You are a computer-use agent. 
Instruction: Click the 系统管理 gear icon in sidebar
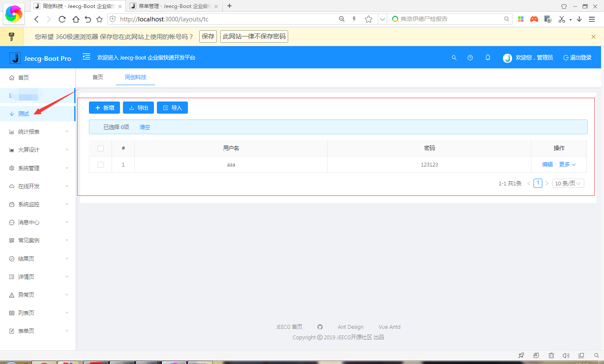12,168
